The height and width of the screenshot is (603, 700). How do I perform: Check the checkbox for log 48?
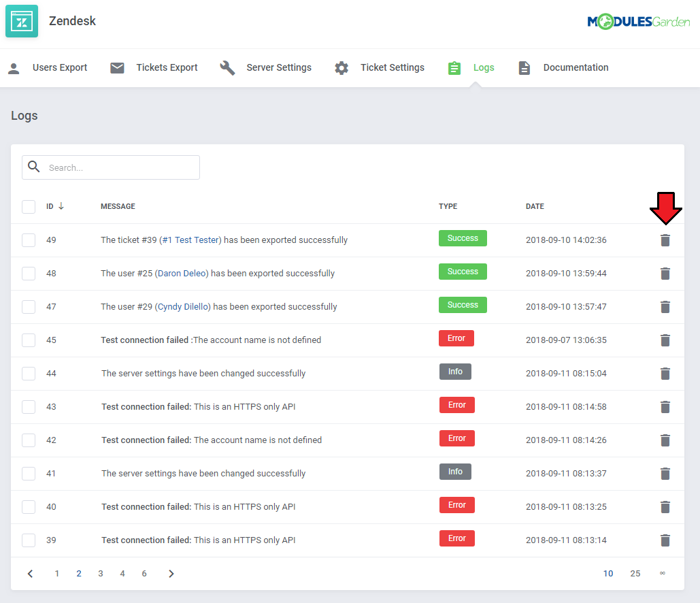pos(29,274)
